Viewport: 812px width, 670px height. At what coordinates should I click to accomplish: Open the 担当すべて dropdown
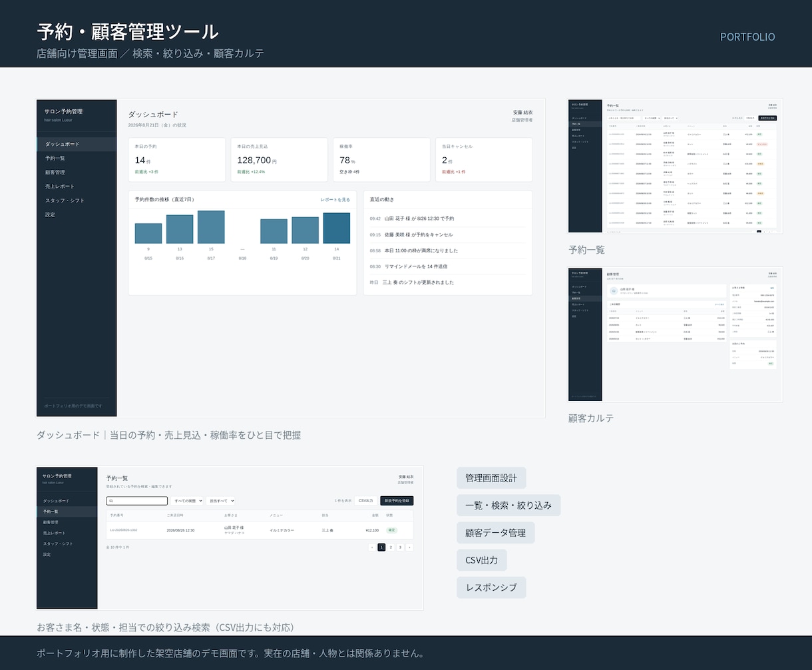click(221, 501)
